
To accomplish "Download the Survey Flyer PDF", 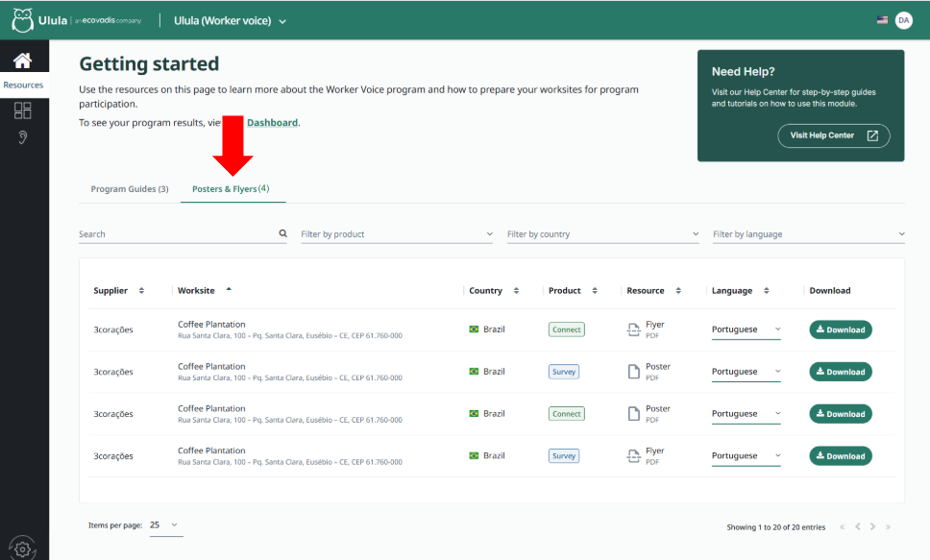I will pos(841,456).
